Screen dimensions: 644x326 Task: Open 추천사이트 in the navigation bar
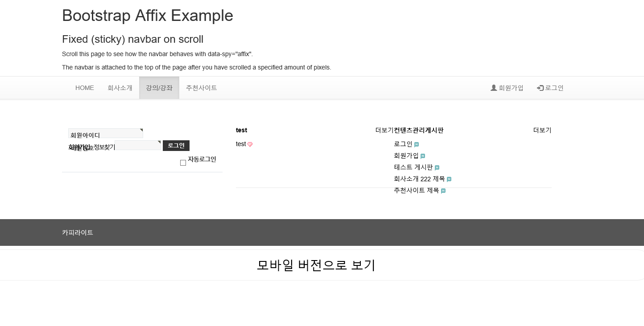coord(202,88)
